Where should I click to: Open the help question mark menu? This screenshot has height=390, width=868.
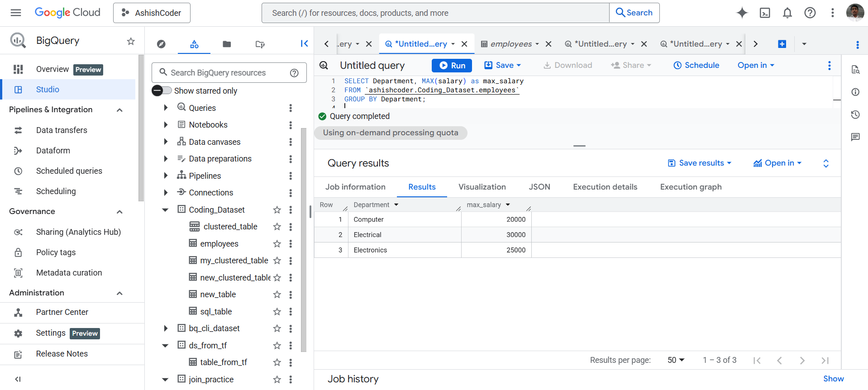[x=810, y=13]
